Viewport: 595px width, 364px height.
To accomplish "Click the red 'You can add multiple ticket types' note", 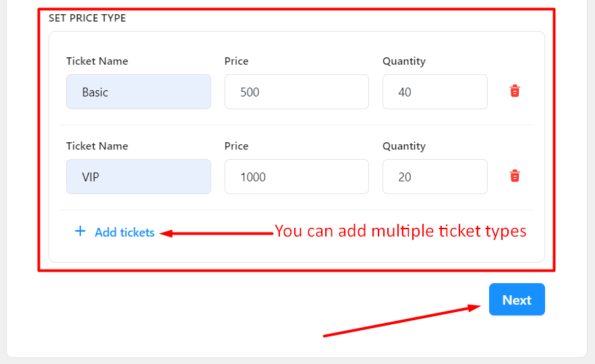I will [x=400, y=231].
